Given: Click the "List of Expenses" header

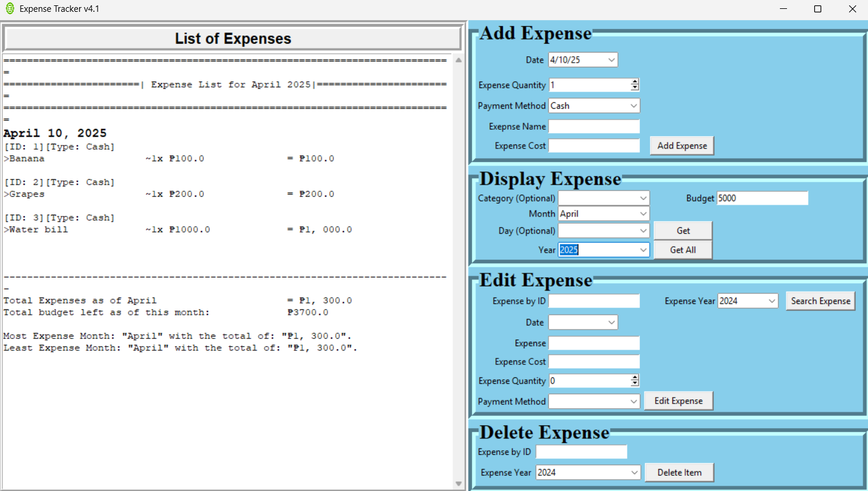Looking at the screenshot, I should click(x=233, y=38).
